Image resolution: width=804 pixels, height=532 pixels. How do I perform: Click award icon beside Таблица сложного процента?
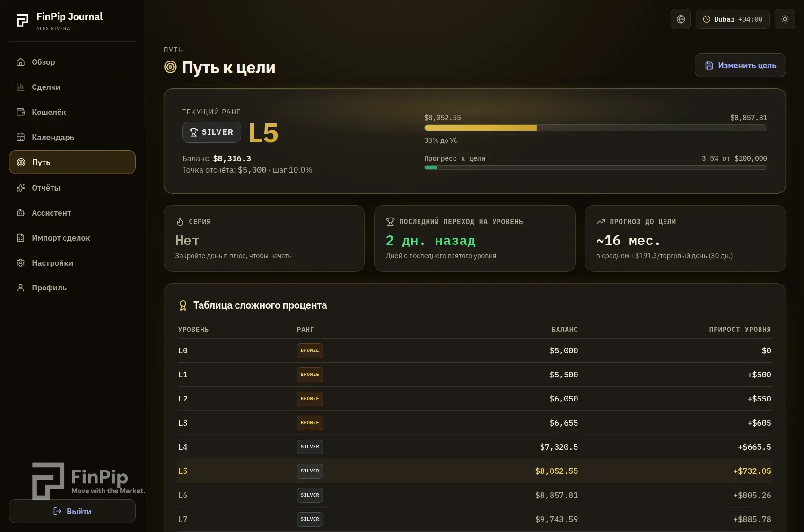(183, 305)
